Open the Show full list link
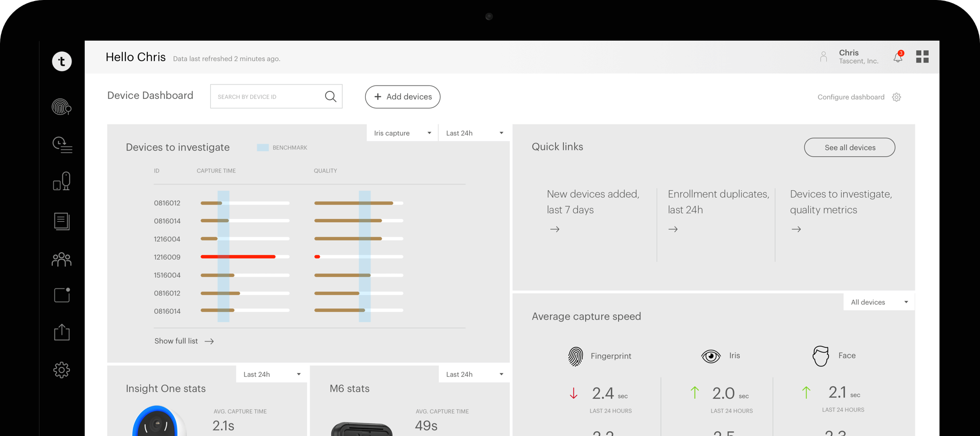Viewport: 980px width, 436px height. tap(184, 341)
